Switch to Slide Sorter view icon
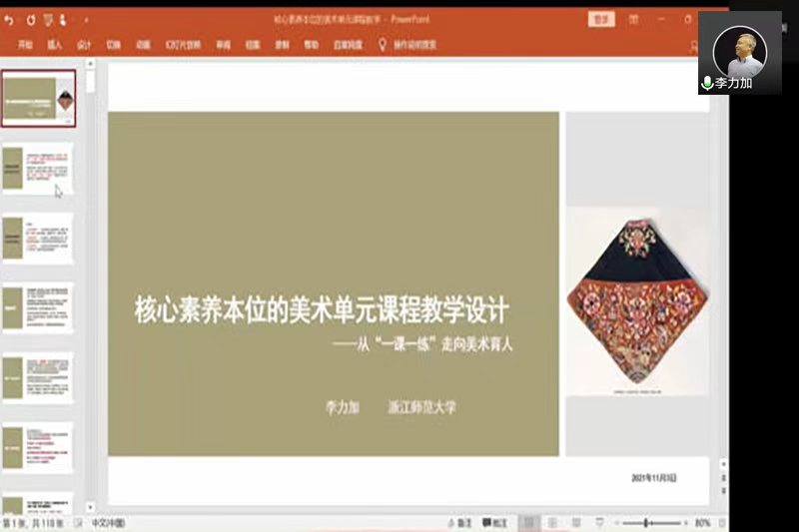 coord(551,523)
